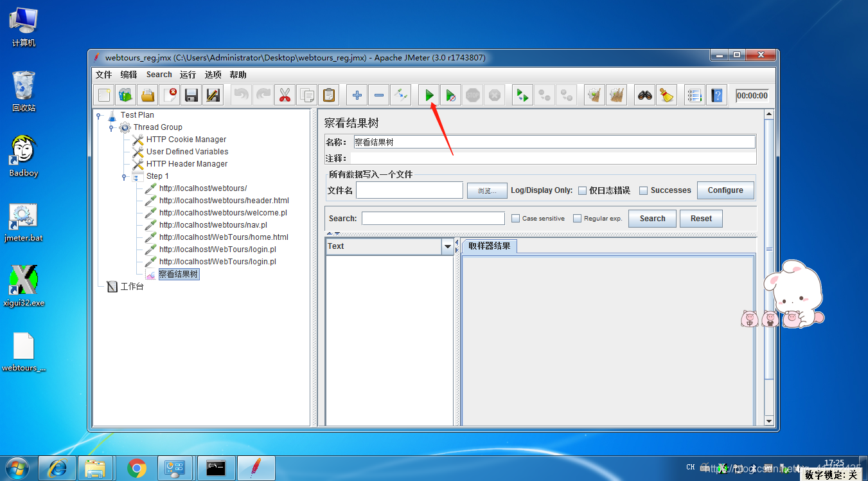The image size is (868, 481).
Task: Click Remote Start All icon
Action: point(523,96)
